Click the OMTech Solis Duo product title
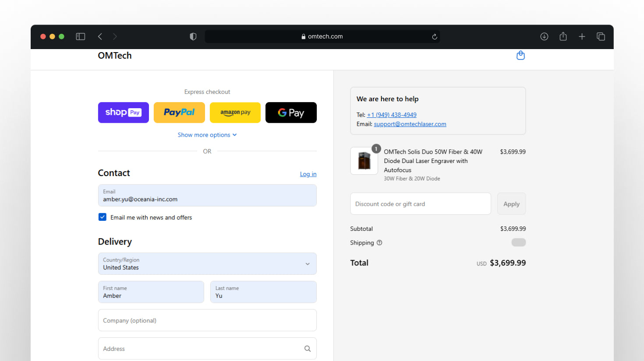The height and width of the screenshot is (361, 644). tap(433, 161)
